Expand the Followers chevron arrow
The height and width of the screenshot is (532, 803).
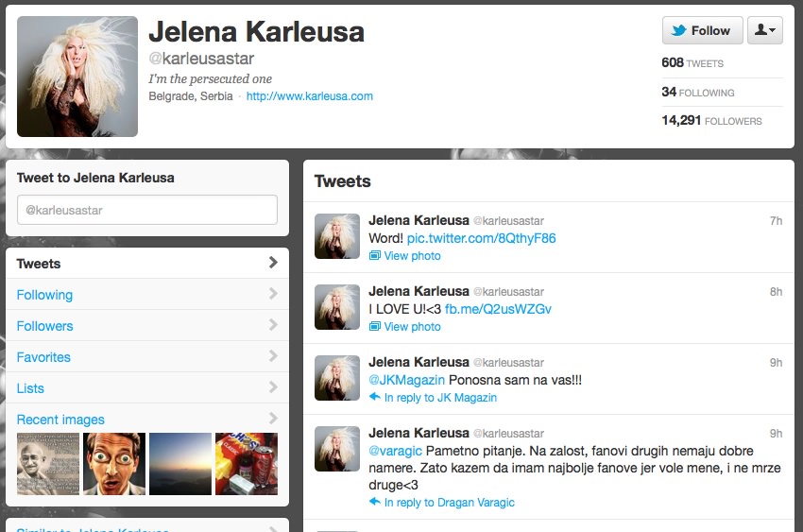273,325
